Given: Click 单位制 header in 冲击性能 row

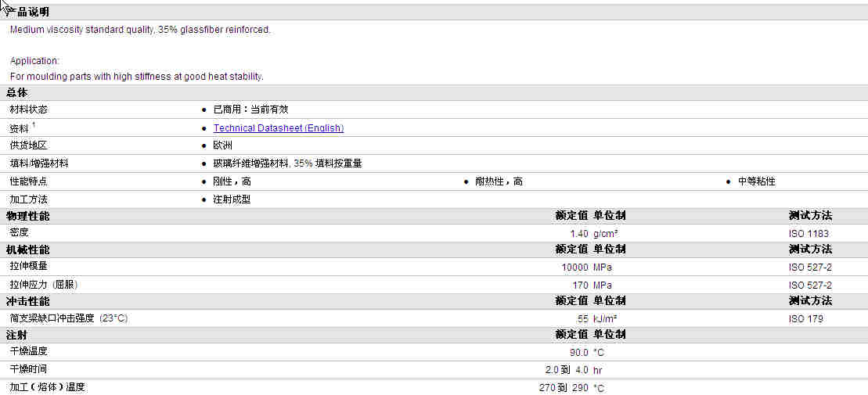Looking at the screenshot, I should click(x=610, y=301).
